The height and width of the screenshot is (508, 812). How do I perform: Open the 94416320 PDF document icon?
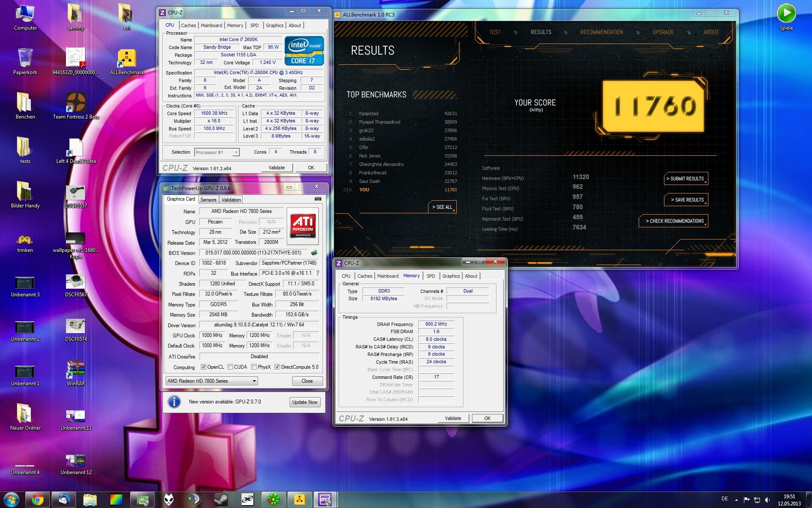pos(76,61)
